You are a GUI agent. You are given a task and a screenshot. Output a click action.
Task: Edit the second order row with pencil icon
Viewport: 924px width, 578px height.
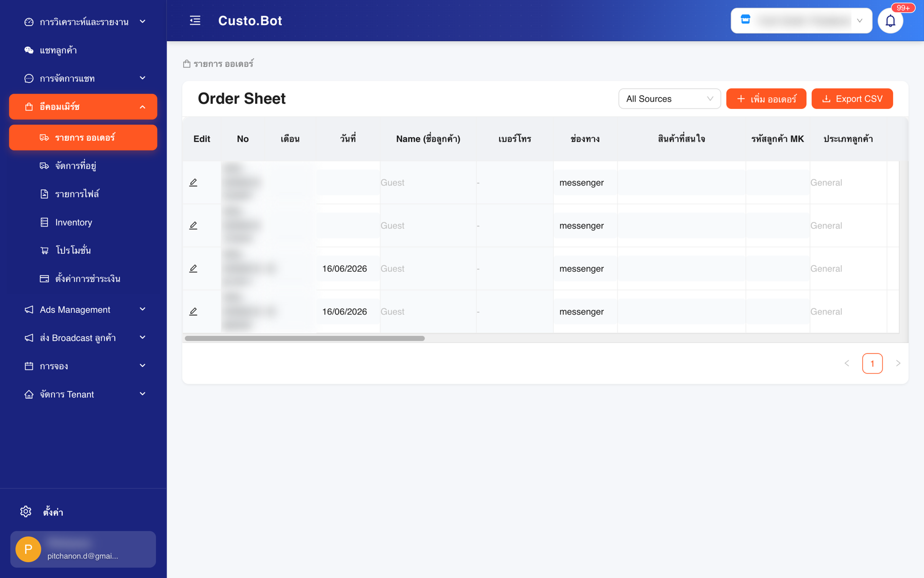pos(193,226)
